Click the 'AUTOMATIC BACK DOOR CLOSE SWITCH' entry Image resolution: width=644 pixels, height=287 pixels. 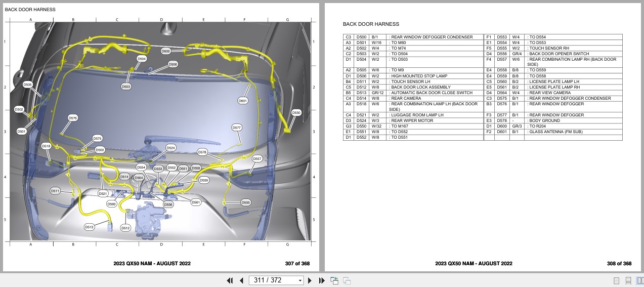(x=432, y=93)
